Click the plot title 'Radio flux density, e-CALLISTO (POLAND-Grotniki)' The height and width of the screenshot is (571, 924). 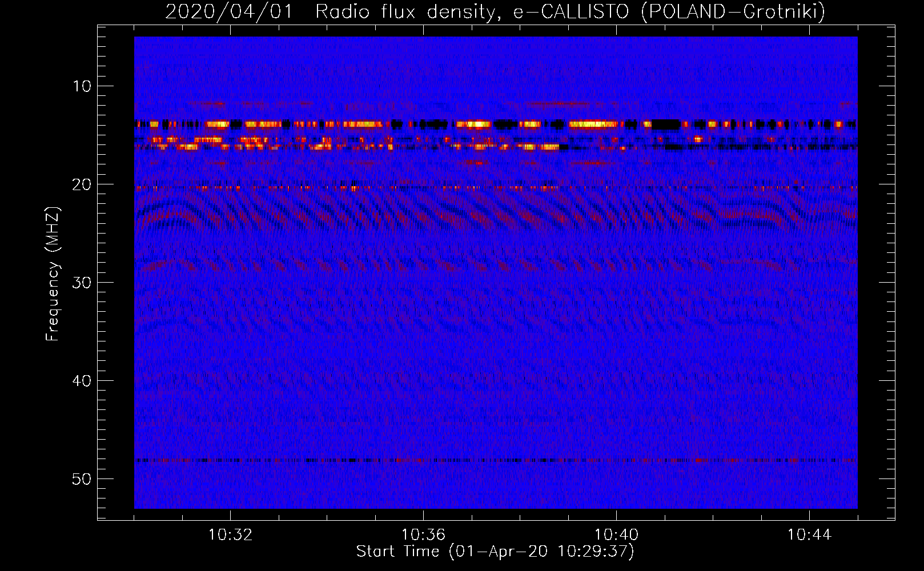[570, 12]
